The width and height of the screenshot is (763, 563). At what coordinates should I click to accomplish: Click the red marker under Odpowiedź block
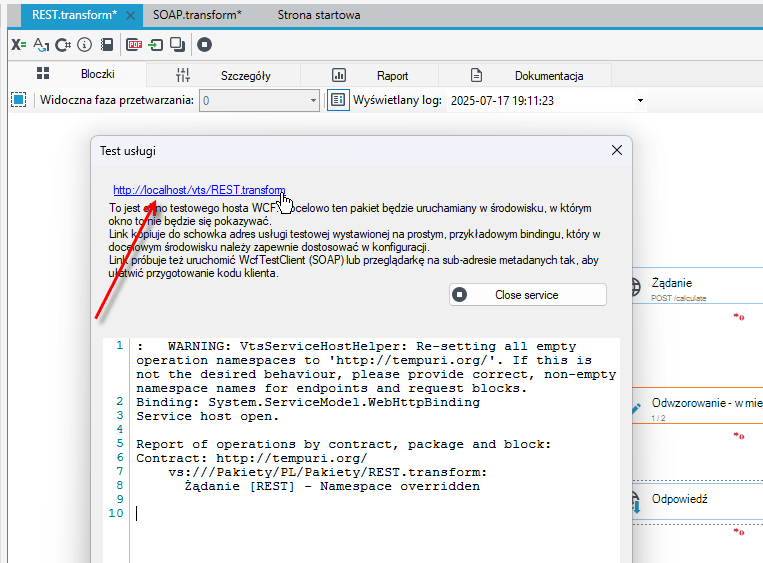(x=739, y=532)
